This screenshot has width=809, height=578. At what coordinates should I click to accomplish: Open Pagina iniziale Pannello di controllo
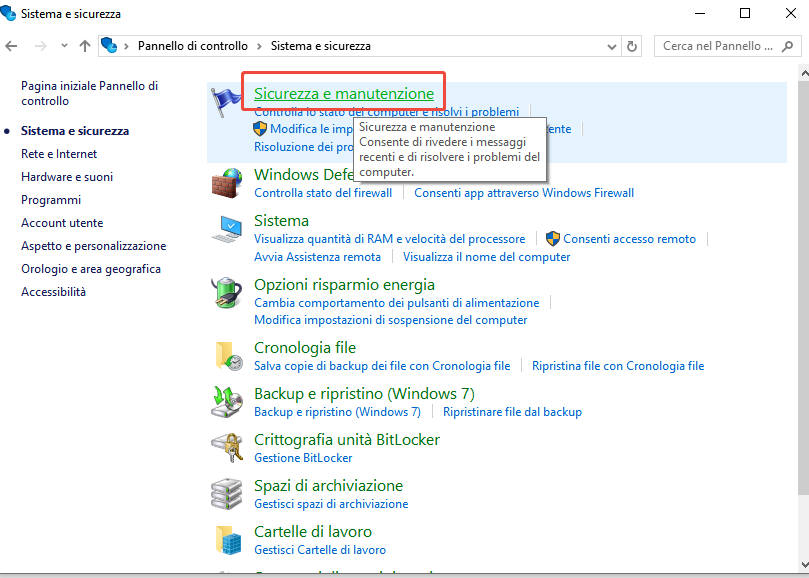coord(89,93)
